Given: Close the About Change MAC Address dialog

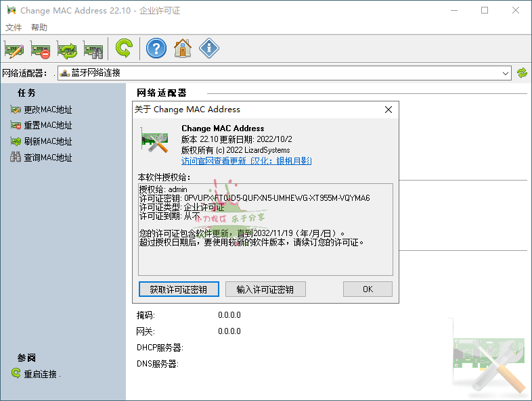Looking at the screenshot, I should [x=389, y=110].
